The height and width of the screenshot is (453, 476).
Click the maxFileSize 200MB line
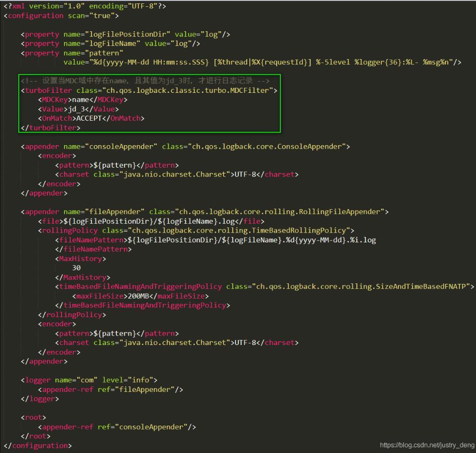tap(140, 296)
